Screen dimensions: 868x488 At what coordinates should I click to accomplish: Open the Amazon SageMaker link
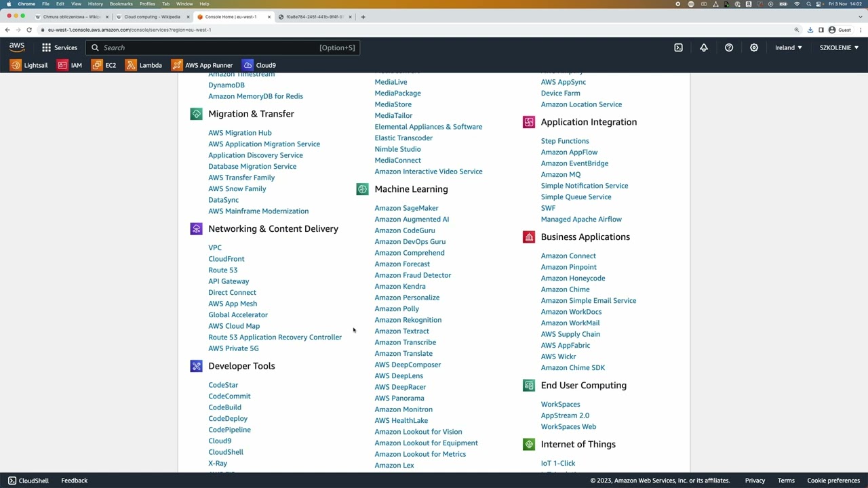click(x=407, y=208)
